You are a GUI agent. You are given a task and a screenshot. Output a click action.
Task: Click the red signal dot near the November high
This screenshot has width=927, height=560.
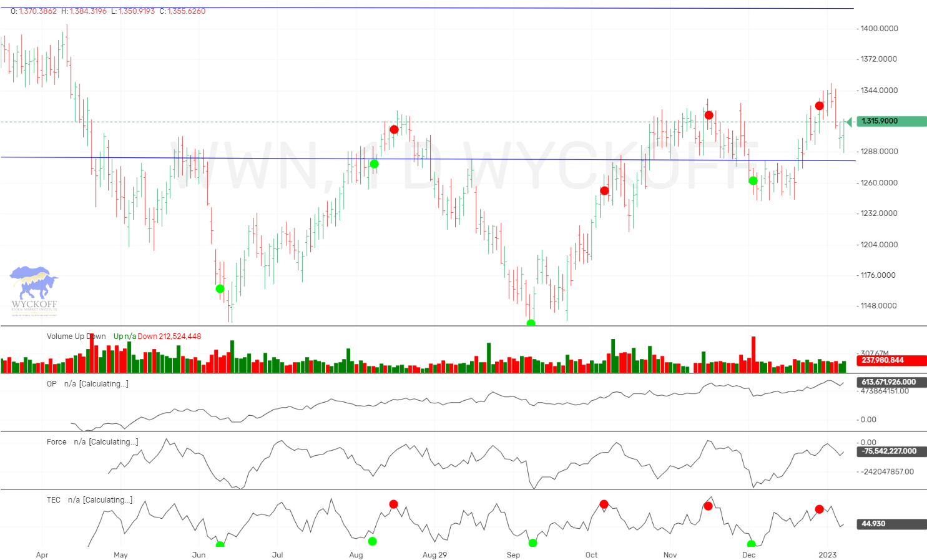click(x=709, y=114)
